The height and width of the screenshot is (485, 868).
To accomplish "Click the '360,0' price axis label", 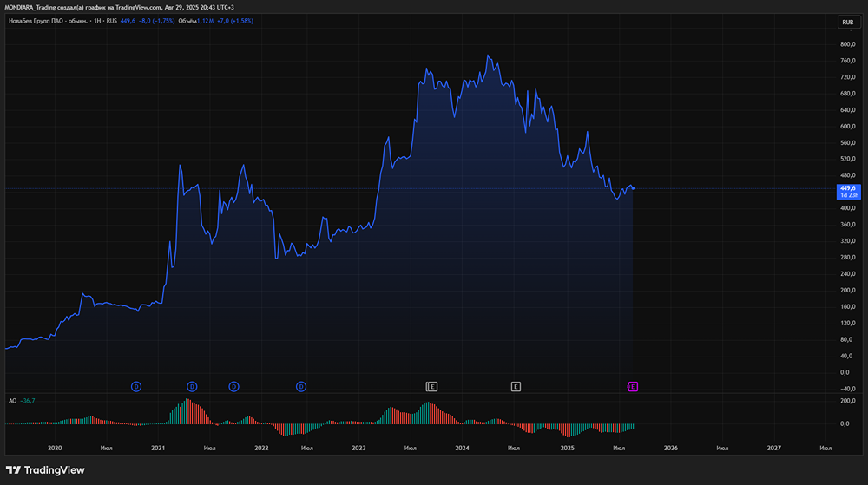I will [847, 225].
